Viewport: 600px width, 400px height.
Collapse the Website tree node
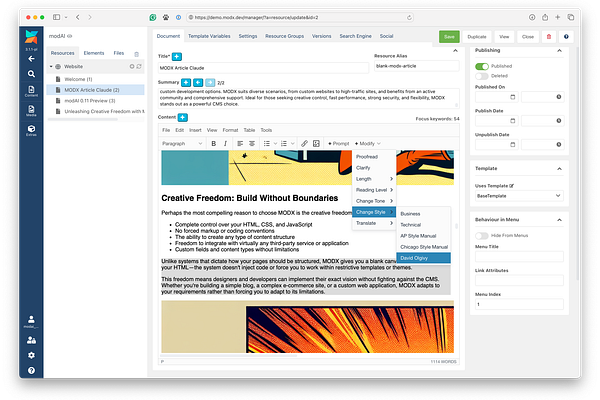pos(51,67)
